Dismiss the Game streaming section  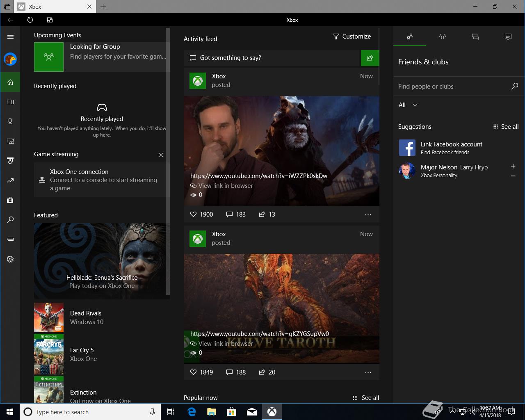tap(161, 155)
